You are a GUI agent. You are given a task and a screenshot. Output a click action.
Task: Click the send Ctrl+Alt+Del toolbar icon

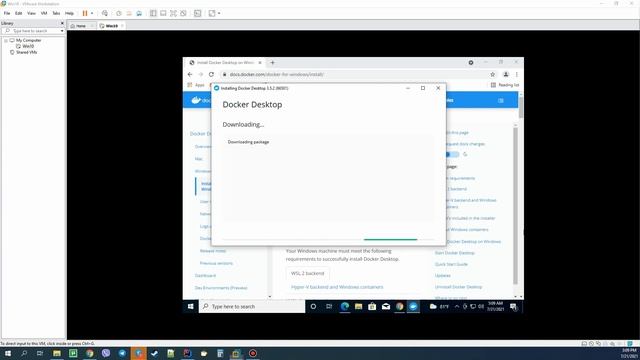[105, 13]
